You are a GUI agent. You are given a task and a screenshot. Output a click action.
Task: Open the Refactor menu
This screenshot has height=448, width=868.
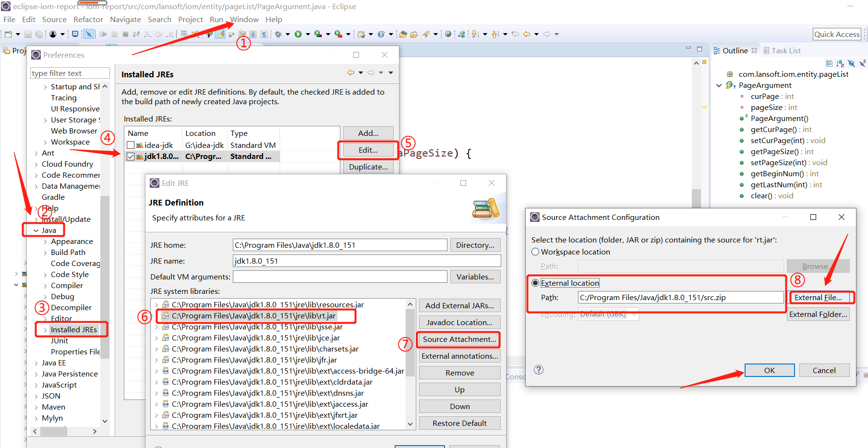[x=88, y=20]
